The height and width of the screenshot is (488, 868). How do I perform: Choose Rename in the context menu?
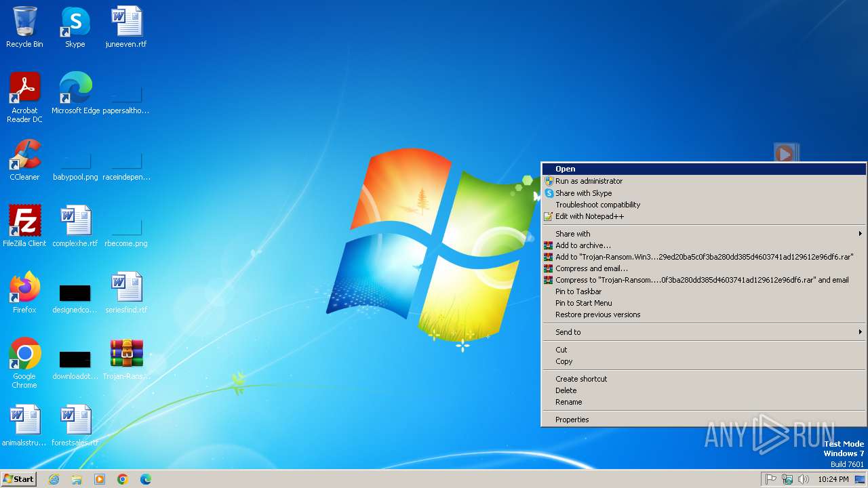click(703, 402)
